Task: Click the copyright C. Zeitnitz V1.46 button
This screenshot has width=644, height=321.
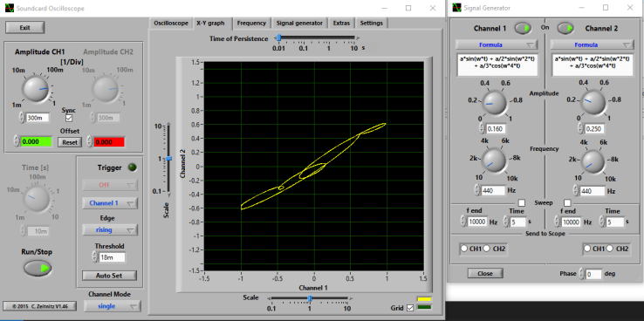Action: pyautogui.click(x=39, y=306)
